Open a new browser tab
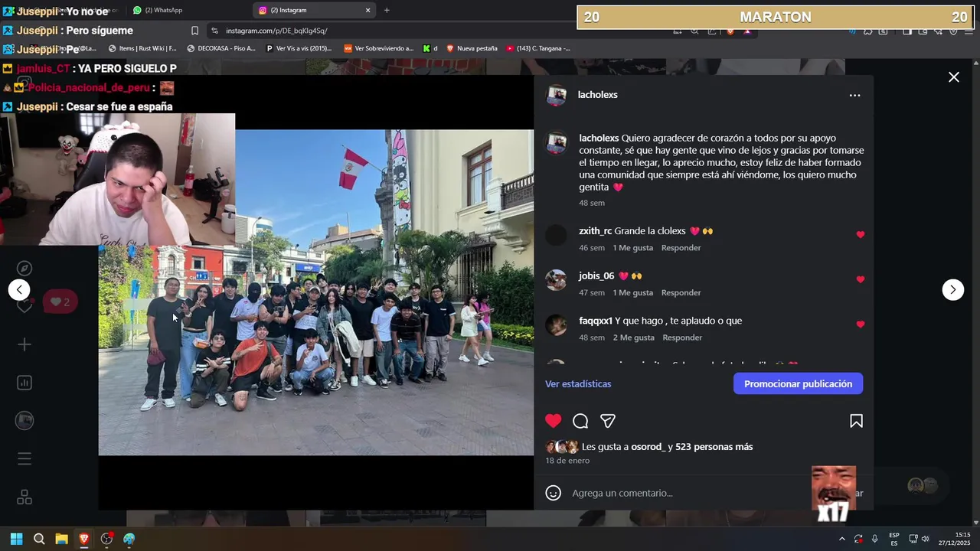This screenshot has width=980, height=551. pyautogui.click(x=387, y=10)
